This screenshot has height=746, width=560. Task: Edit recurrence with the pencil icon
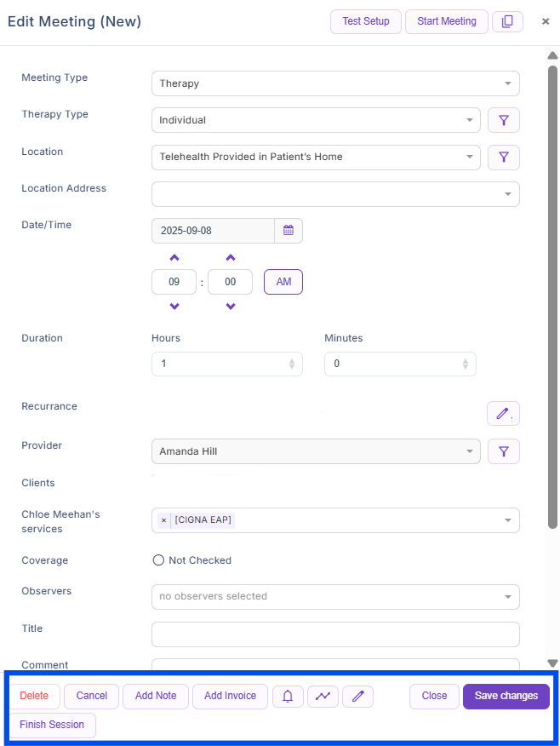[x=503, y=414]
